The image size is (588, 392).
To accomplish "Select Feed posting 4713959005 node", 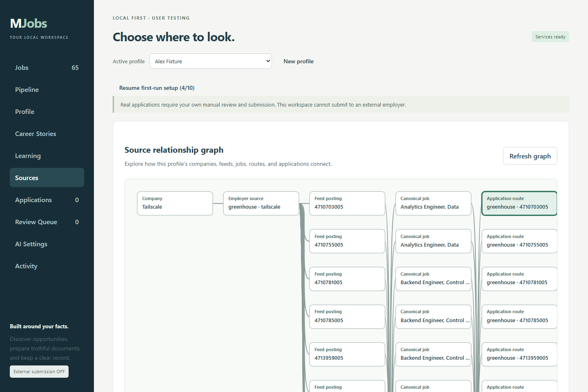I will pyautogui.click(x=347, y=354).
